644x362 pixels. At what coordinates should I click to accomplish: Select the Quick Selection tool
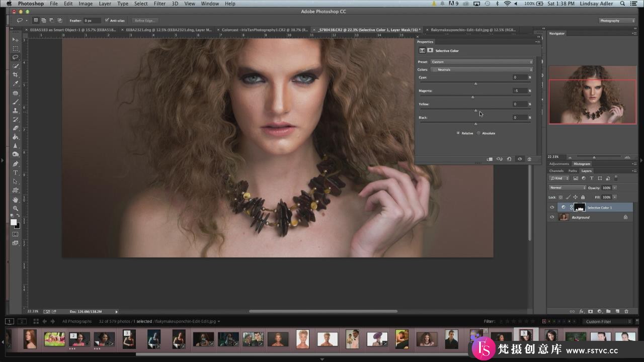coord(16,66)
